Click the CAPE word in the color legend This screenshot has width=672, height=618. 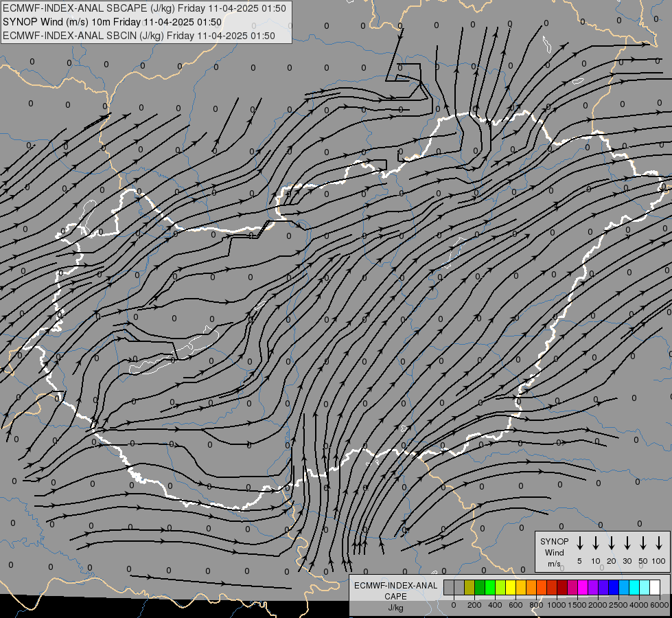pos(395,597)
